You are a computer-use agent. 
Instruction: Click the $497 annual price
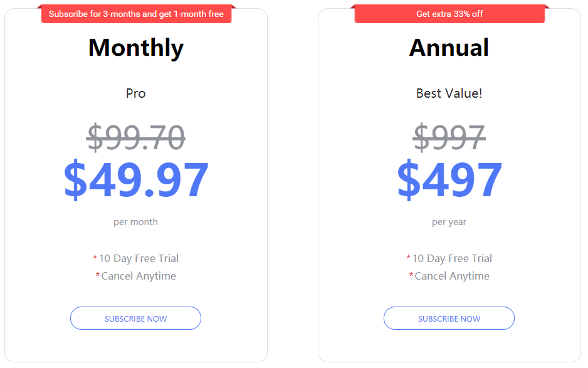[x=449, y=179]
